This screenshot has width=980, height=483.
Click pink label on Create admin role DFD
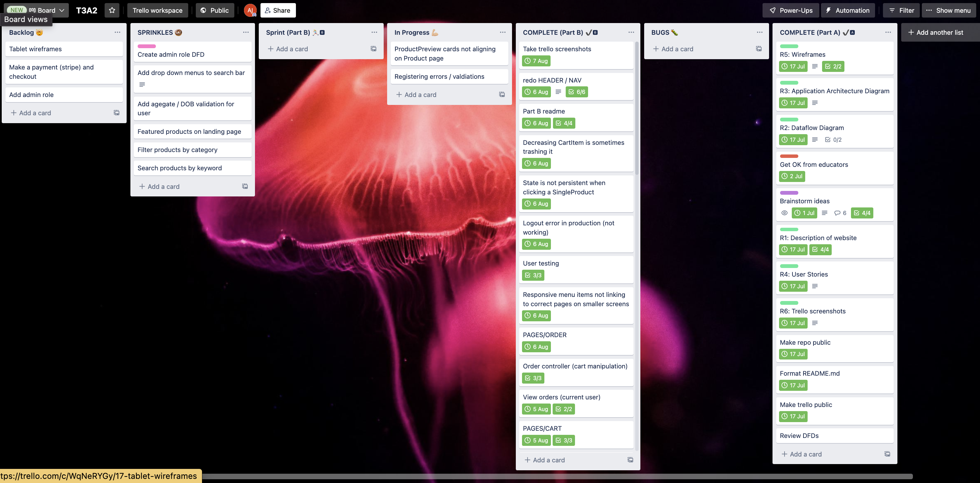click(147, 46)
